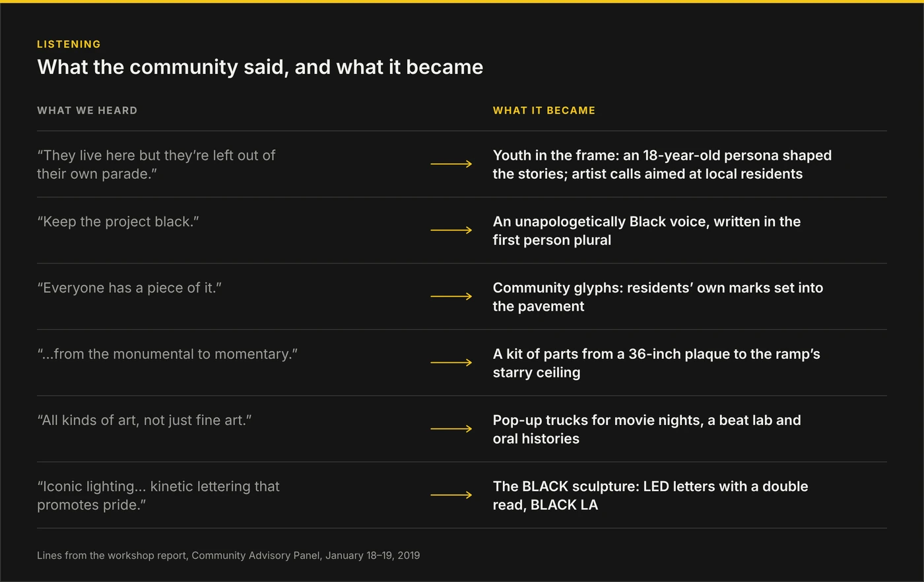Viewport: 924px width, 582px height.
Task: Click "The BLACK sculpture" outcome text
Action: pos(651,496)
